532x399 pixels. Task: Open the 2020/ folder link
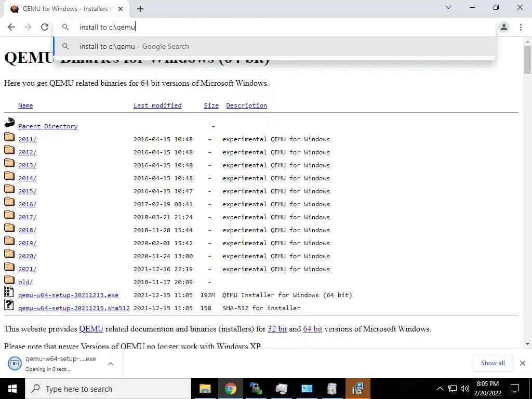tap(28, 256)
